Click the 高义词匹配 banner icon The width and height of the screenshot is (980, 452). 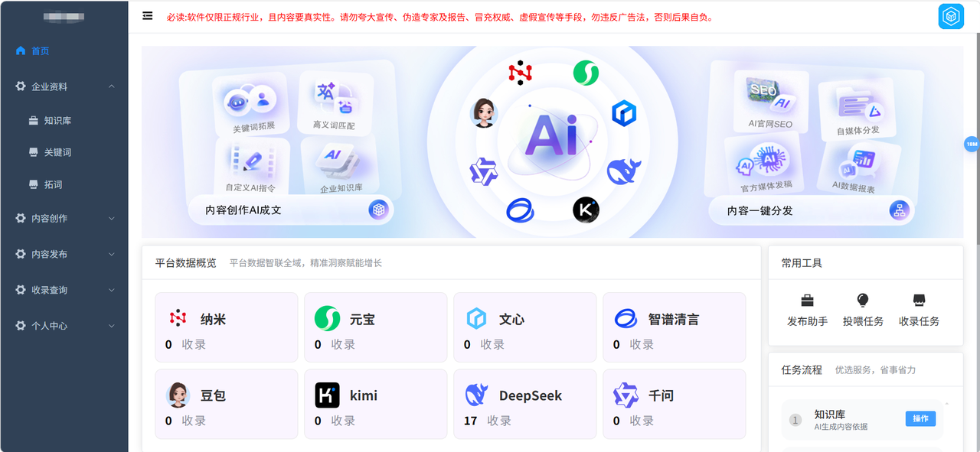[x=335, y=102]
